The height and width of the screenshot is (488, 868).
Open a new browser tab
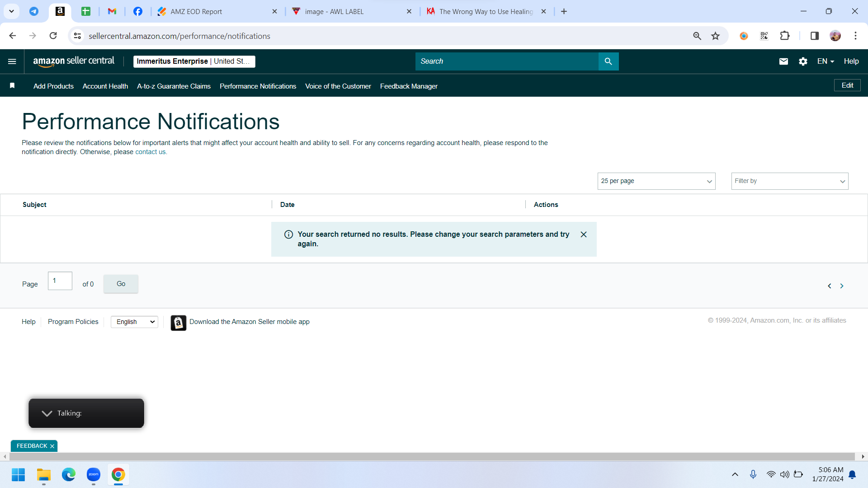tap(564, 11)
